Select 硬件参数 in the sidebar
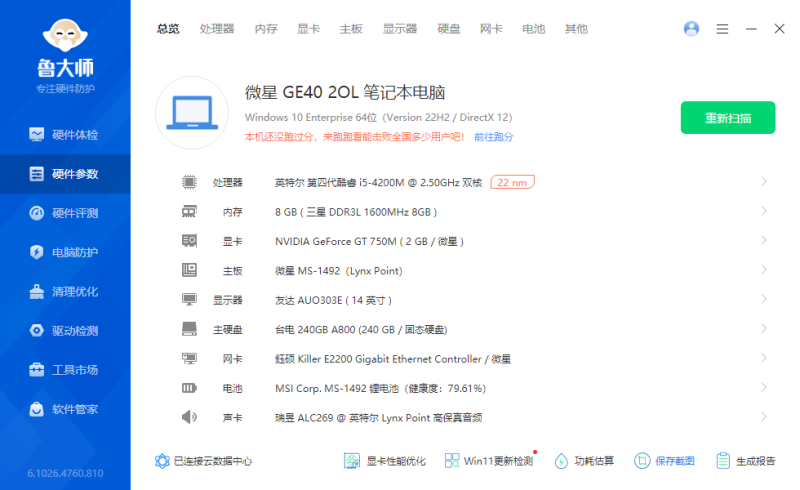This screenshot has width=800, height=490. [x=65, y=174]
